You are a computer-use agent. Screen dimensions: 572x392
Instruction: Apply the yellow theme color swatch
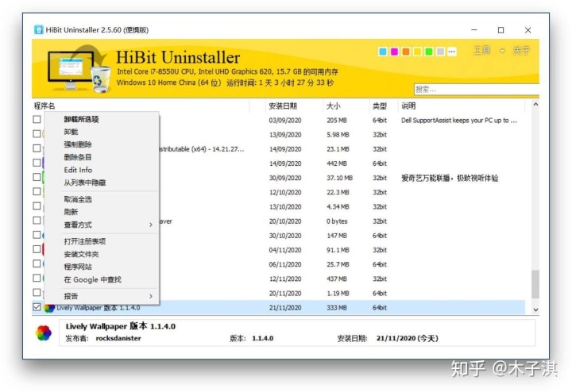pos(417,52)
